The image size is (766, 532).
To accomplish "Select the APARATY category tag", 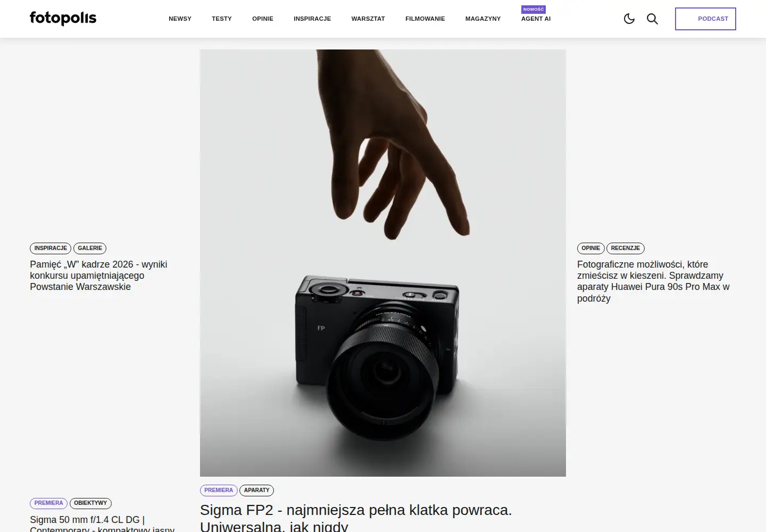I will tap(256, 491).
